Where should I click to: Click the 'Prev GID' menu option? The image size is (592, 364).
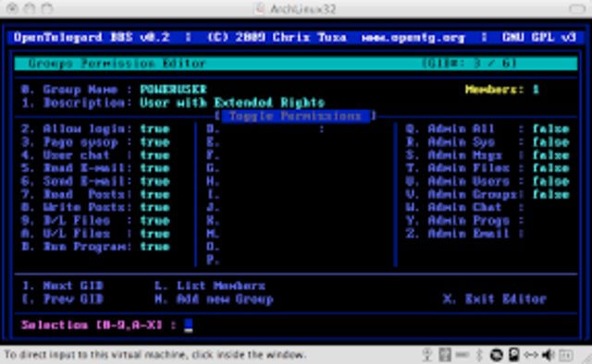click(62, 299)
